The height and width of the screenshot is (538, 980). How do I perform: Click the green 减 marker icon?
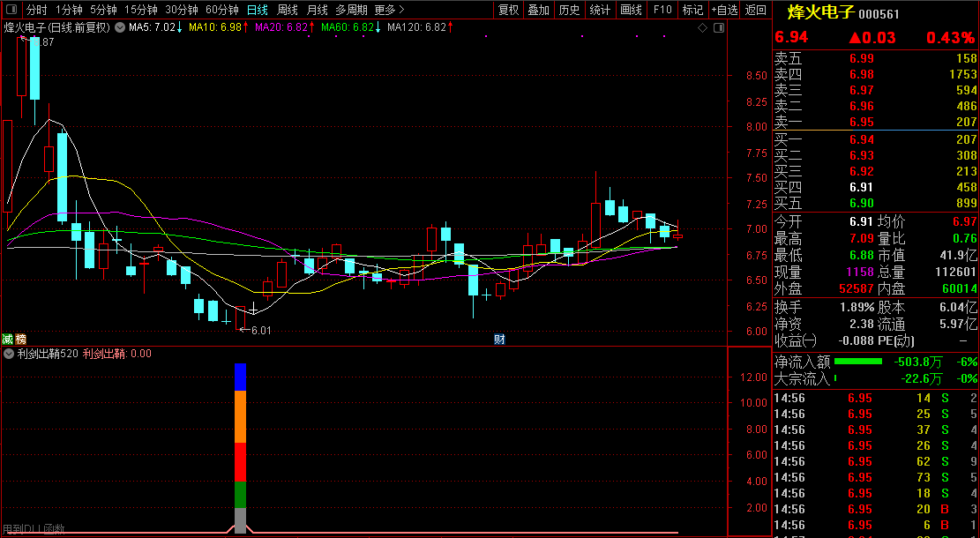[x=8, y=340]
